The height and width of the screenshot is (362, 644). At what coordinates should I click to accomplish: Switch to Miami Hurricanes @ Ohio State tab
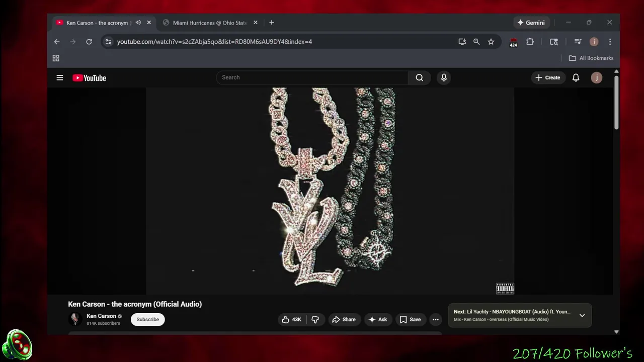point(210,23)
